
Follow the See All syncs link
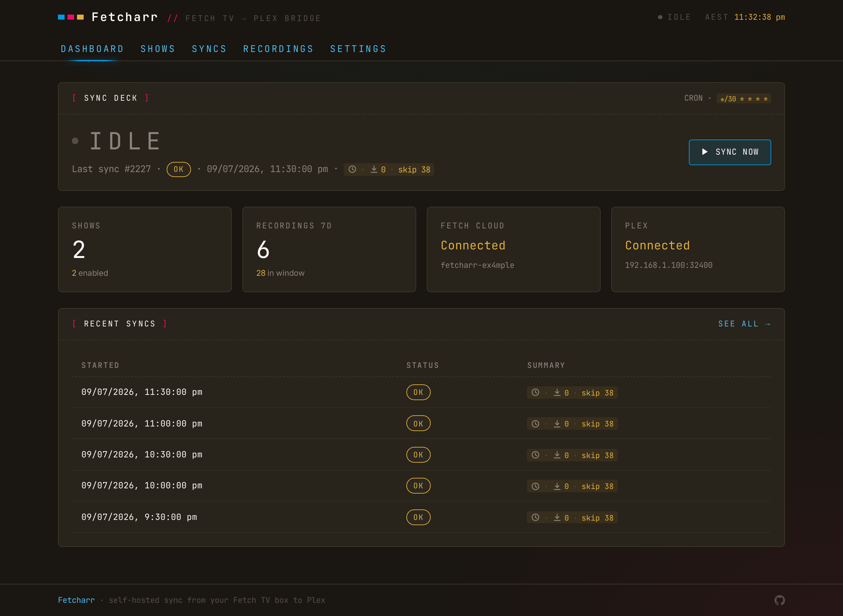tap(744, 324)
